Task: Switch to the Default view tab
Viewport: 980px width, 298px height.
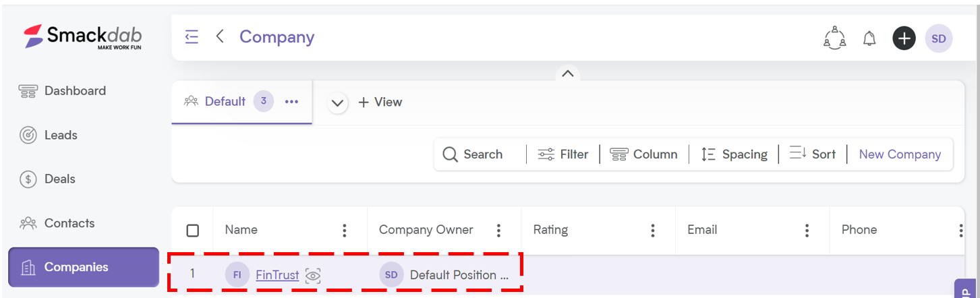Action: pos(225,102)
